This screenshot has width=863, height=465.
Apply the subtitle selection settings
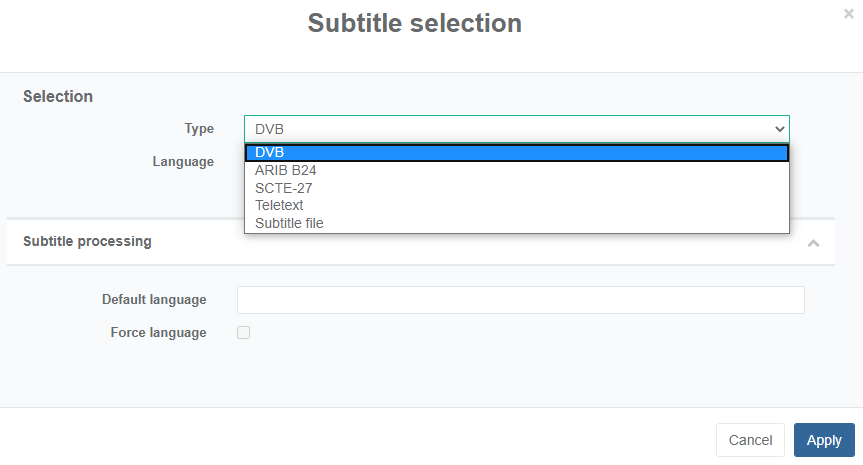(x=824, y=440)
